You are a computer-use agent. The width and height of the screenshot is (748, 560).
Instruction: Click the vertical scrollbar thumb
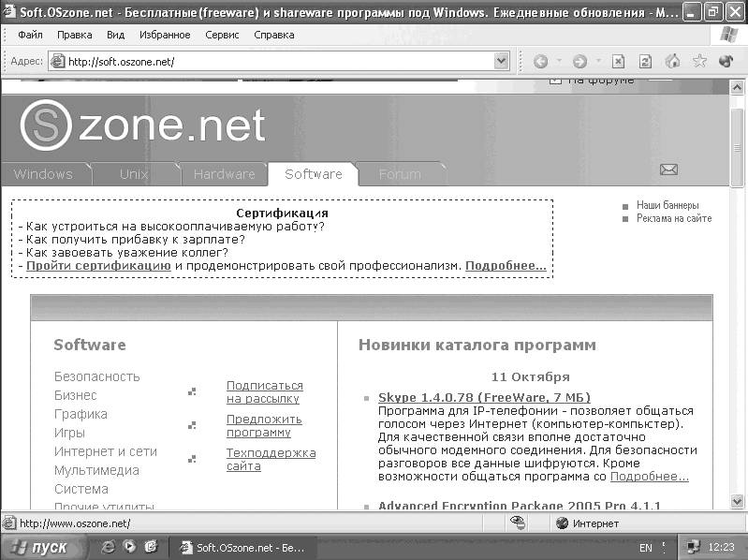pyautogui.click(x=737, y=148)
